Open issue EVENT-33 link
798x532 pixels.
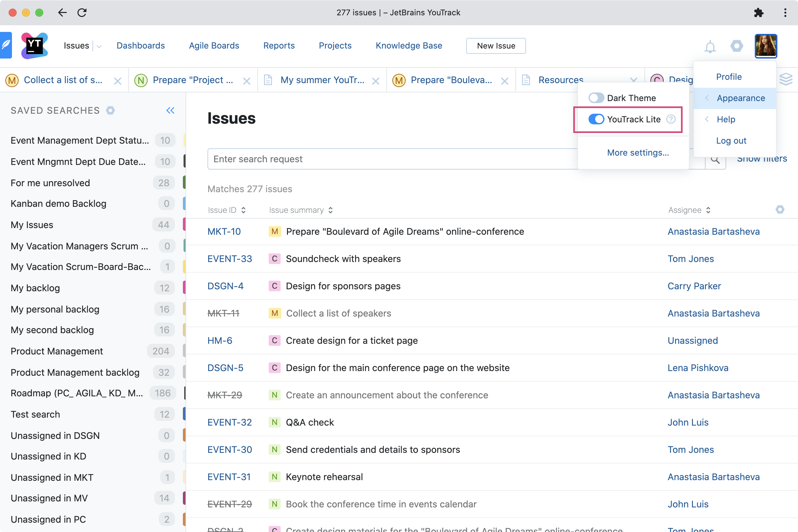click(229, 259)
